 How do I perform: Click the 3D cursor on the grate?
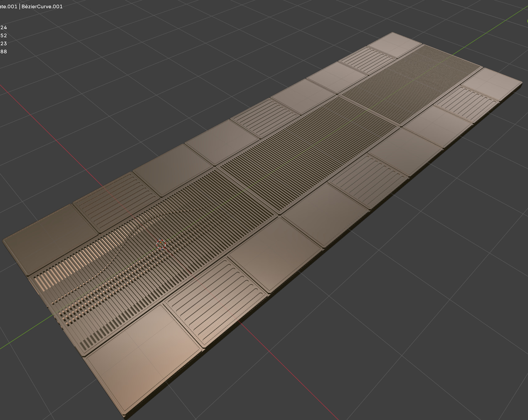point(161,244)
